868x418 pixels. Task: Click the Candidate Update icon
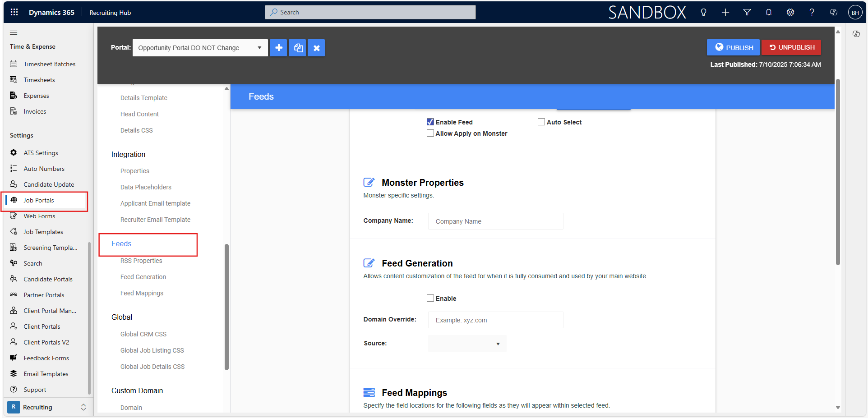(14, 184)
